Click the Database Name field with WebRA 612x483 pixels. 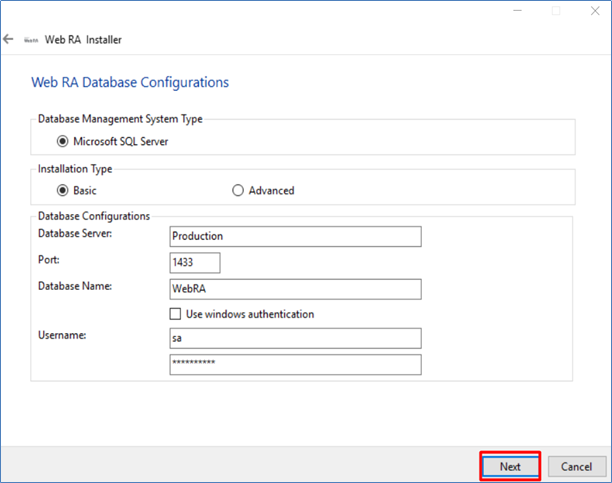pos(295,288)
